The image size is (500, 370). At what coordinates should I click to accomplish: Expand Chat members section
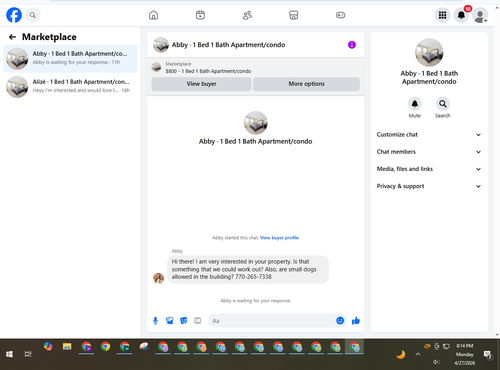coord(429,152)
